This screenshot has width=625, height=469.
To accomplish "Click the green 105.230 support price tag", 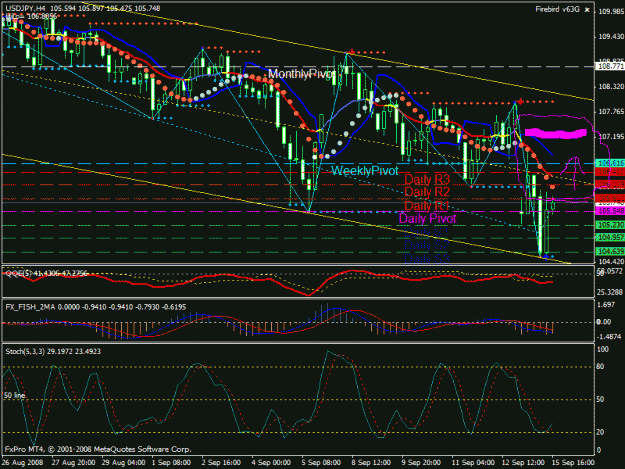I will [610, 226].
